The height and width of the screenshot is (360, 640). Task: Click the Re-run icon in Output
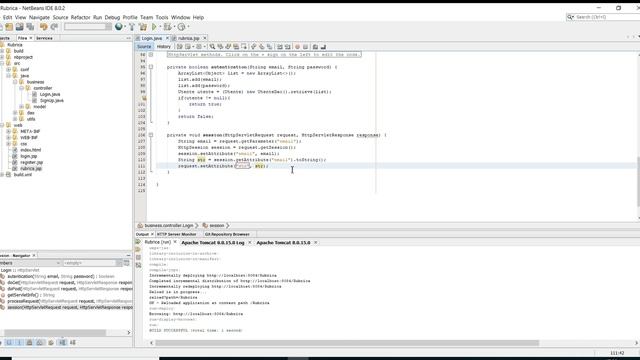[138, 242]
